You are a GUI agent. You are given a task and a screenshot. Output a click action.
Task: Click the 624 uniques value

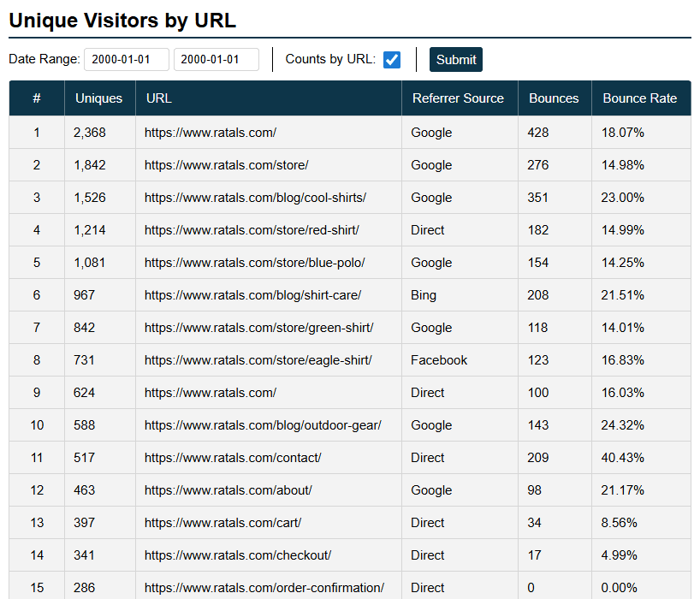point(85,394)
